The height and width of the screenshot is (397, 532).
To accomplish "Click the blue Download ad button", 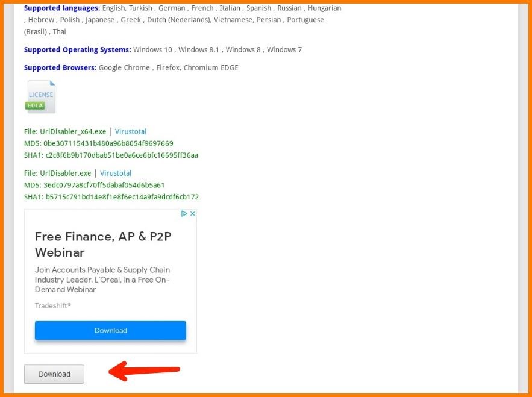I will click(x=110, y=330).
